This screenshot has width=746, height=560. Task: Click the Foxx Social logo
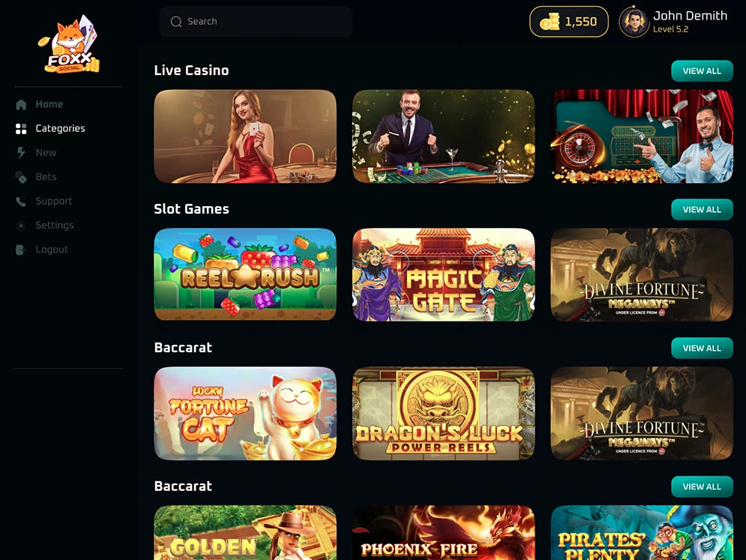click(70, 45)
